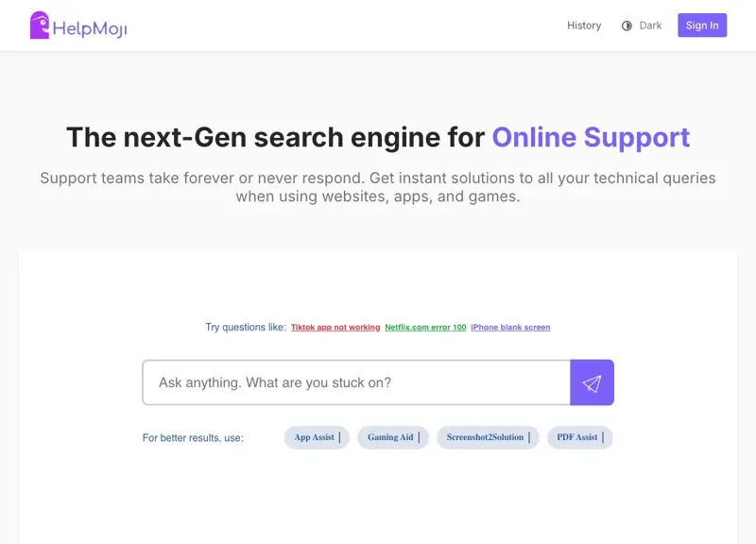This screenshot has width=756, height=544.
Task: Focus the 'Ask anything' search field
Action: [356, 382]
